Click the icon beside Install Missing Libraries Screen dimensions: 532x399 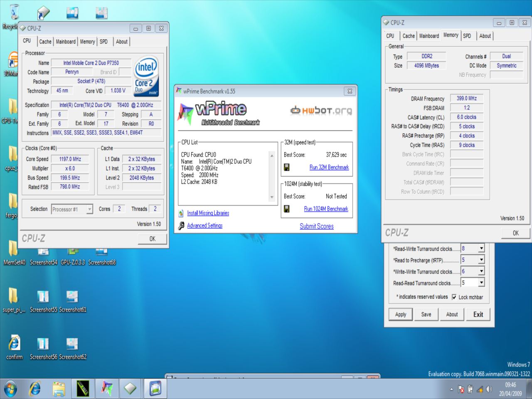181,213
